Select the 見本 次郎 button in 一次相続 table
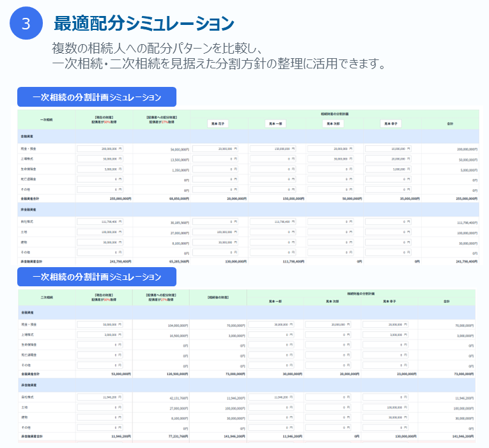The width and height of the screenshot is (489, 448). pyautogui.click(x=333, y=124)
